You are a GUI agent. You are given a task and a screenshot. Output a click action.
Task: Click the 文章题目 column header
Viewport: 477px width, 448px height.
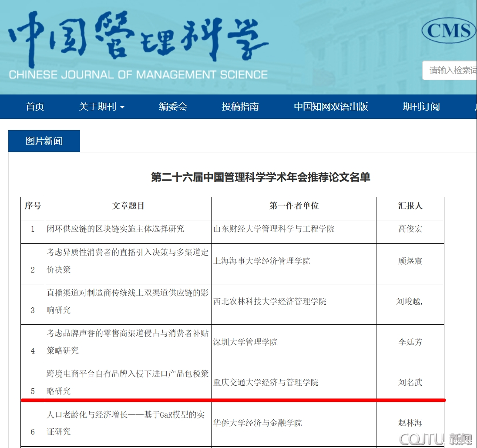click(x=128, y=206)
